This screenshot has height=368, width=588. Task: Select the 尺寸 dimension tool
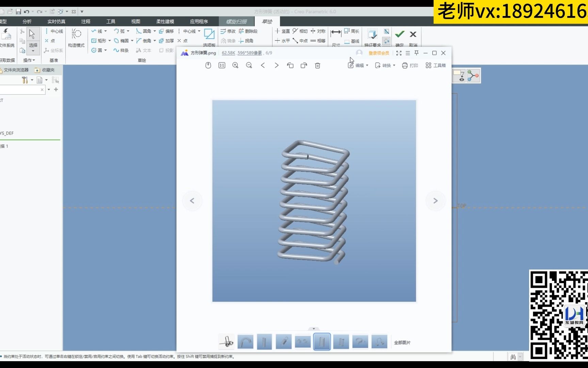pyautogui.click(x=336, y=37)
